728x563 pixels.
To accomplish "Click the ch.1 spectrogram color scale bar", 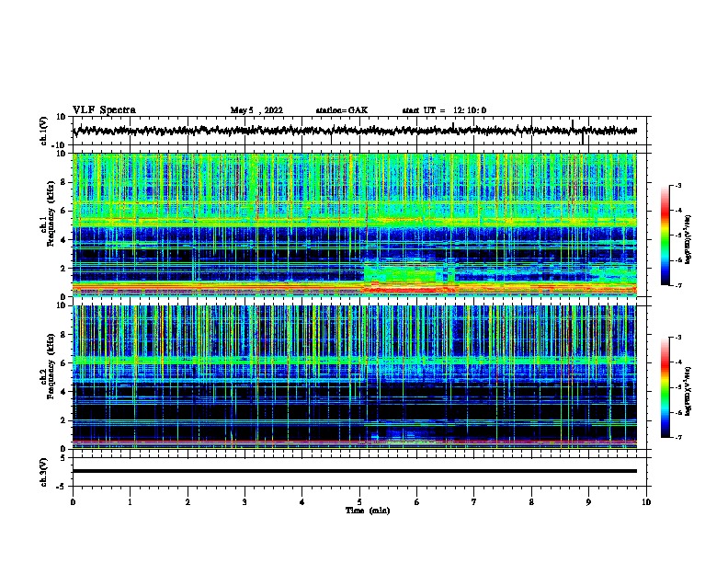I will tap(665, 236).
